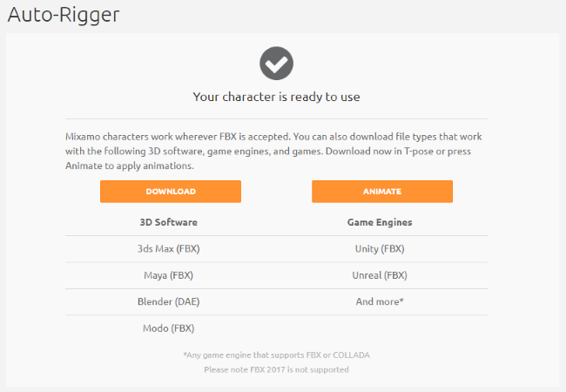
Task: Click the word 'Mixamo' starting the description
Action: [x=83, y=137]
